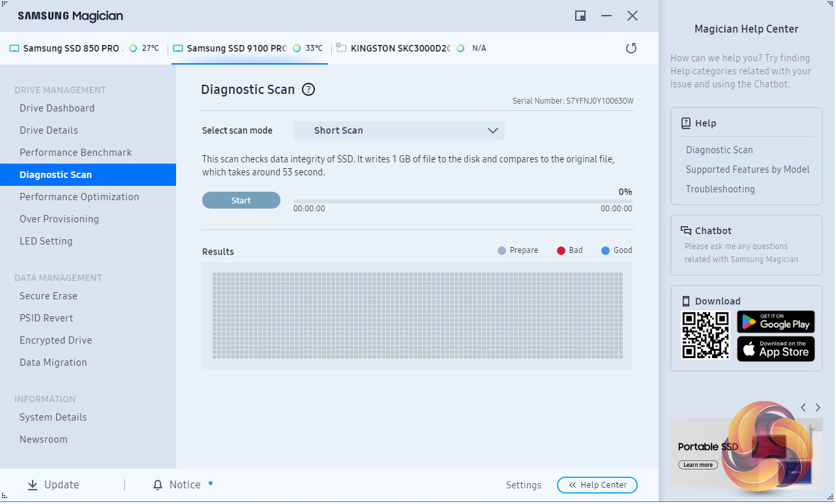The height and width of the screenshot is (504, 836).
Task: Toggle the compact window mode icon
Action: pos(580,16)
